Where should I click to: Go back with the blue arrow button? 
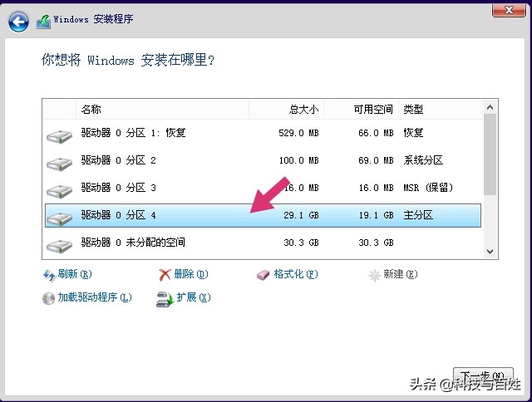tap(18, 22)
